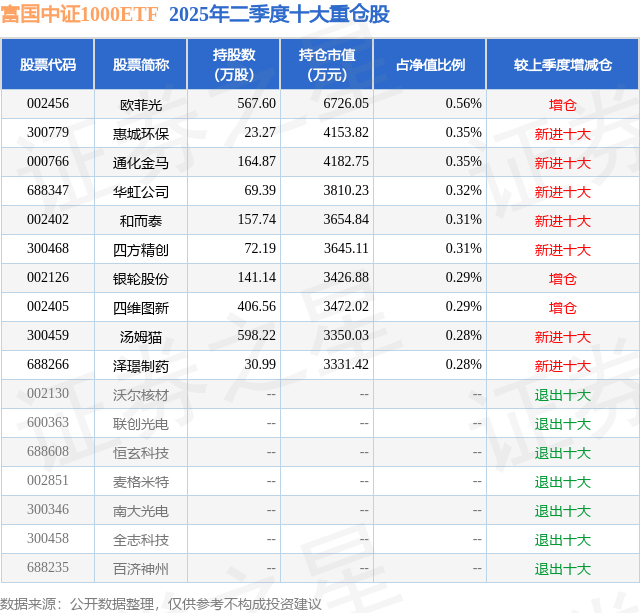Click the 泽璟制药 stock name
Screen dimensions: 640x613
pos(141,366)
